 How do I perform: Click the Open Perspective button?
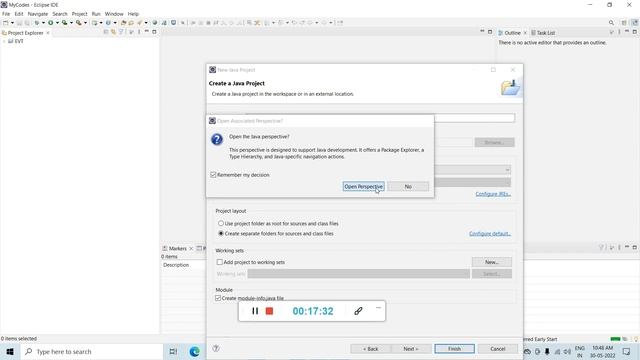pyautogui.click(x=363, y=187)
